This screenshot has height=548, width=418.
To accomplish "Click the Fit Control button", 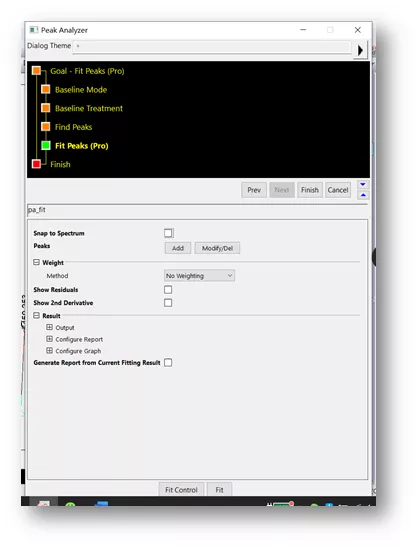I will [x=181, y=490].
